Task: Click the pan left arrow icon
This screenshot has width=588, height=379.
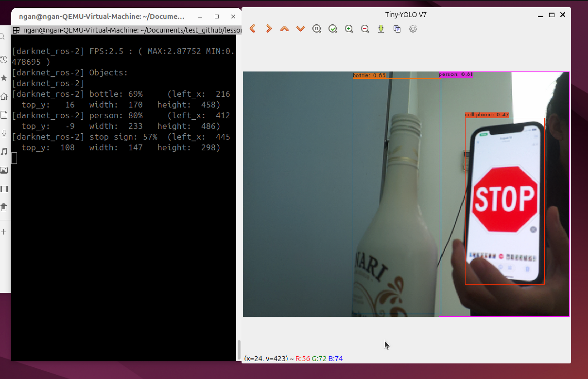Action: (253, 29)
